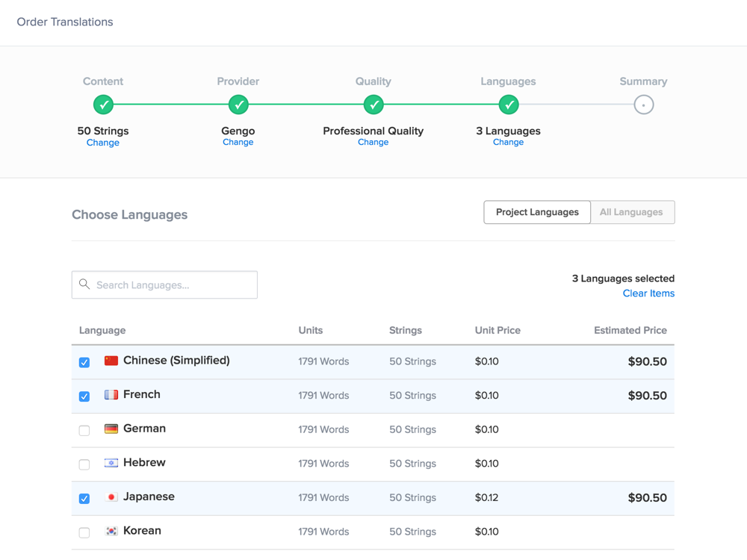This screenshot has height=560, width=747.
Task: Enable the German language checkbox
Action: tap(84, 430)
